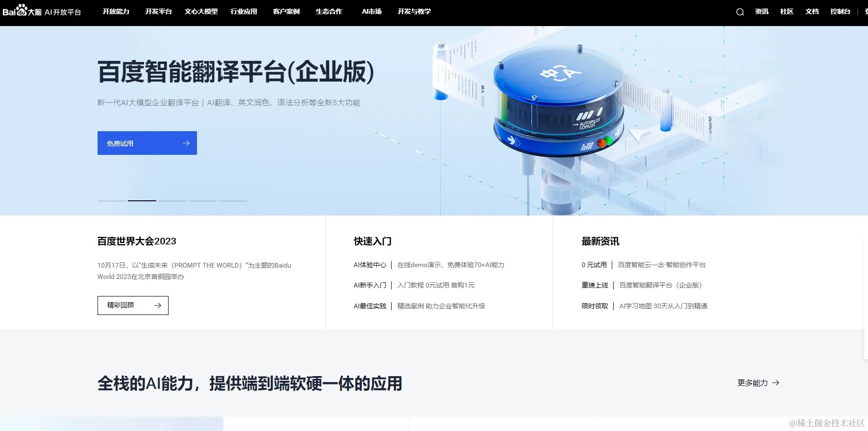Click the 限时领取 label
This screenshot has height=431, width=868.
(x=595, y=306)
